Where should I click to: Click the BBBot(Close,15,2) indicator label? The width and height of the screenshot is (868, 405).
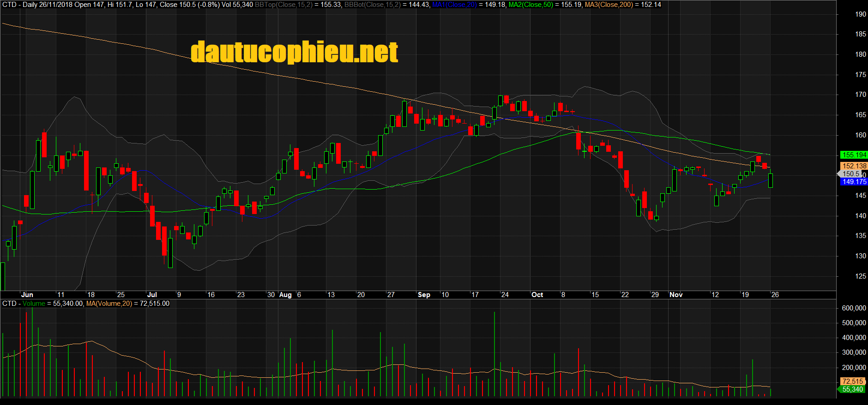coord(373,5)
